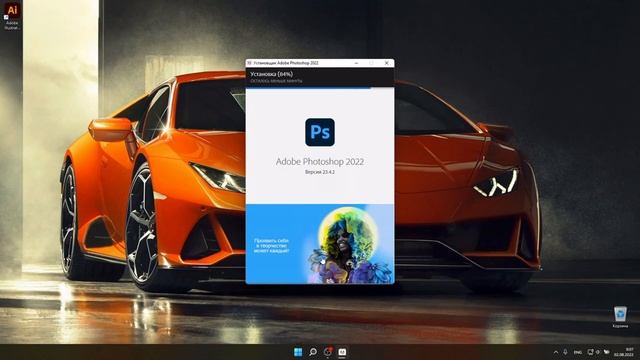The height and width of the screenshot is (360, 640).
Task: Click the 'Проявить себя в творчестве' banner text
Action: (x=271, y=246)
